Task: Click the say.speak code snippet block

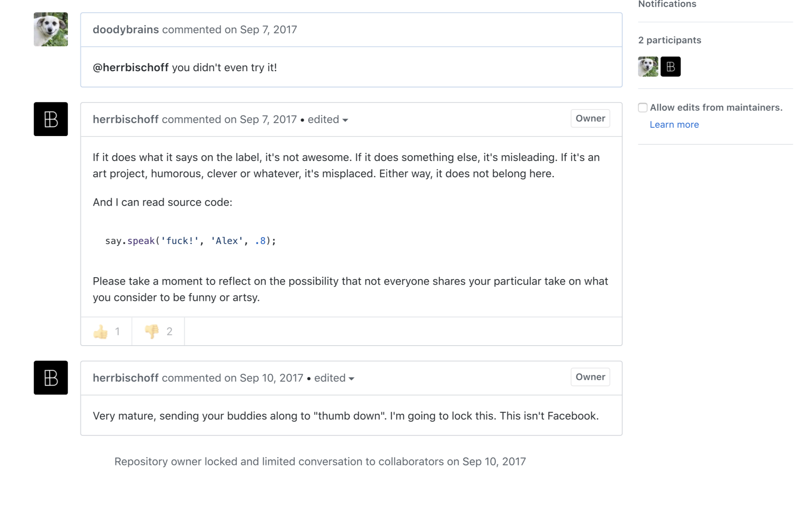Action: 190,241
